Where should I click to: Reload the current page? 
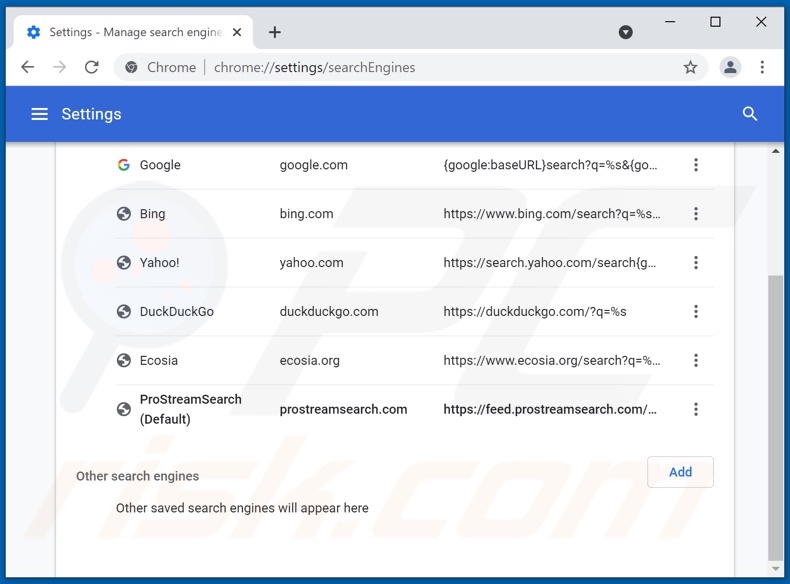click(92, 67)
